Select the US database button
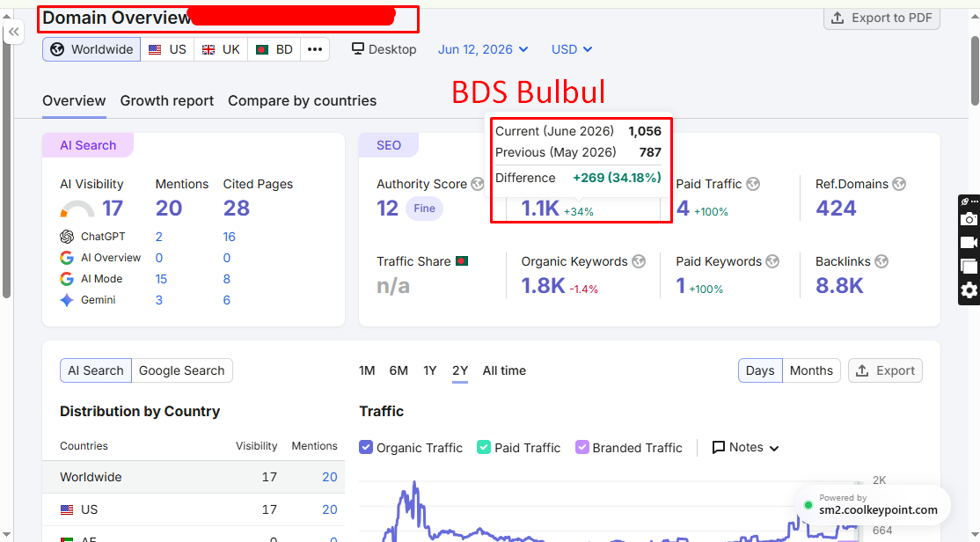 coord(167,49)
